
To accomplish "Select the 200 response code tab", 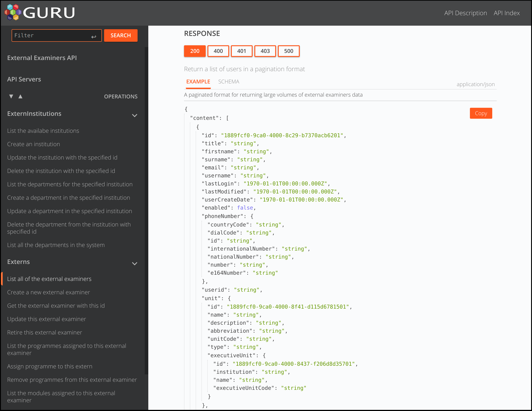I will click(195, 50).
